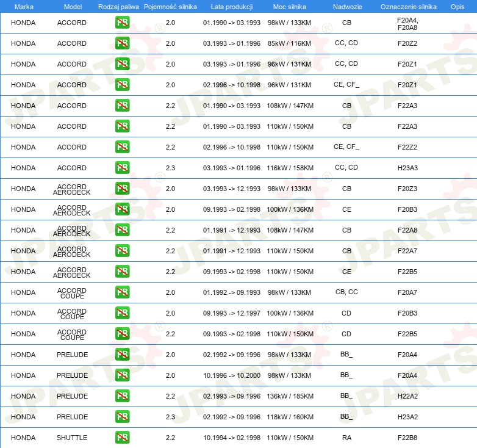This screenshot has width=477, height=448.
Task: Select engine code H23A3
Action: 407,168
